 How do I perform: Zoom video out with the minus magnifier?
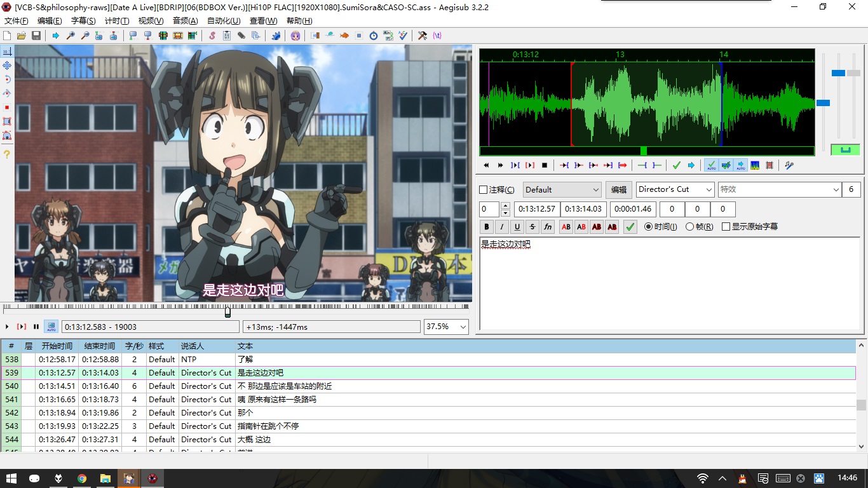click(85, 36)
